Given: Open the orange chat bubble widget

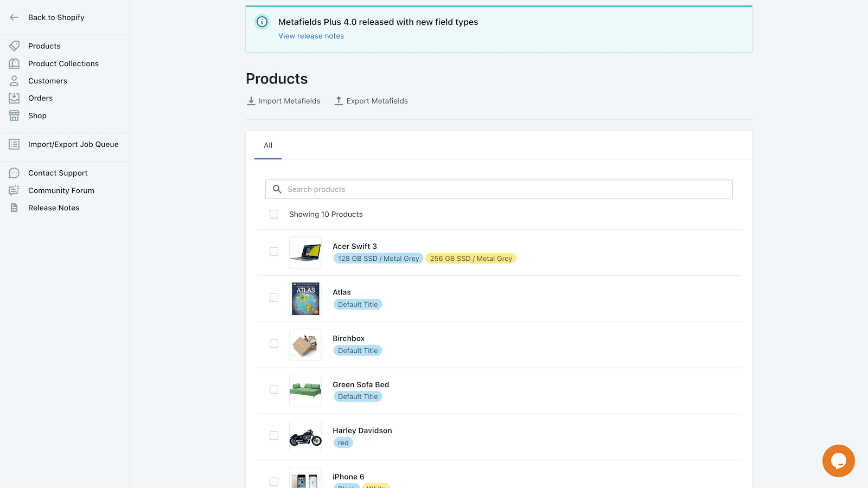Looking at the screenshot, I should pos(838,461).
